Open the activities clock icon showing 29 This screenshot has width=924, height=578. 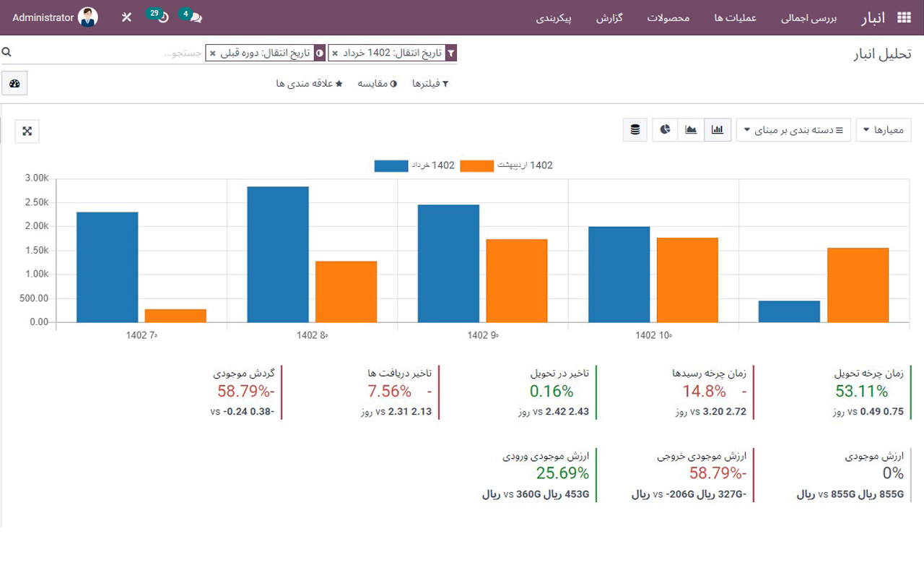[160, 16]
